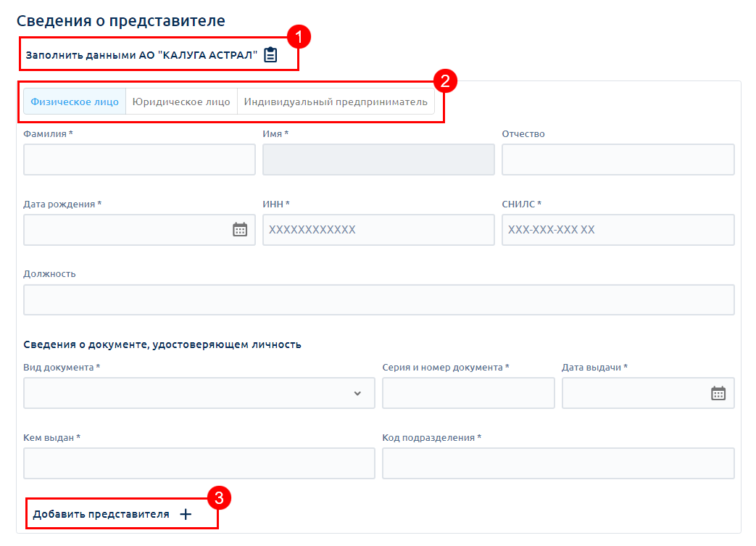756x546 pixels.
Task: Focus the Фамилия input field
Action: click(139, 160)
